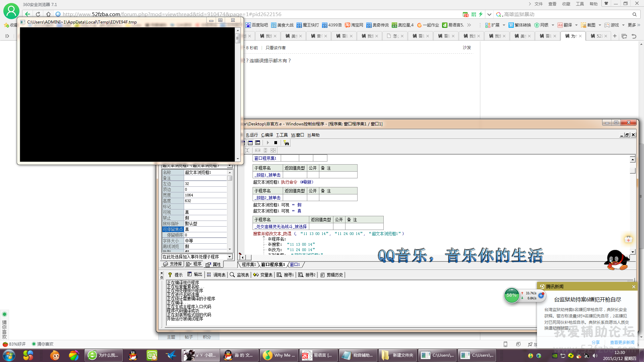The width and height of the screenshot is (644, 362).
Task: Click Stop (square) icon in IDE toolbar
Action: point(276,143)
